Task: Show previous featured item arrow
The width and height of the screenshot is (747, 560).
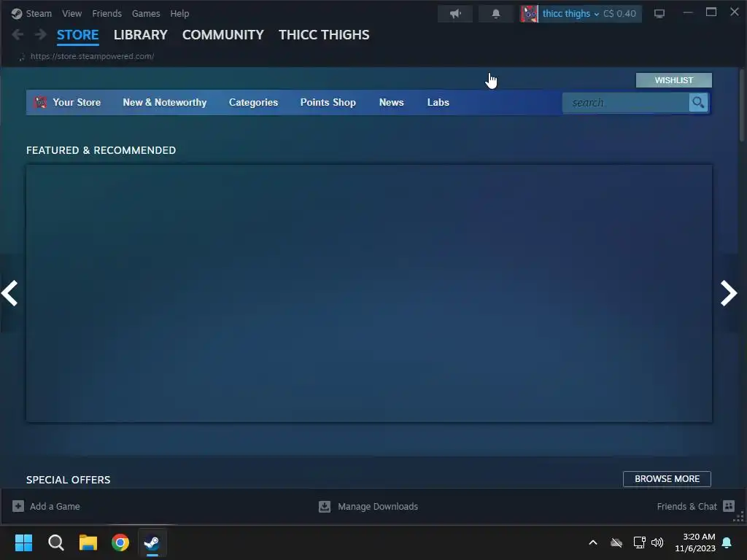Action: [9, 293]
